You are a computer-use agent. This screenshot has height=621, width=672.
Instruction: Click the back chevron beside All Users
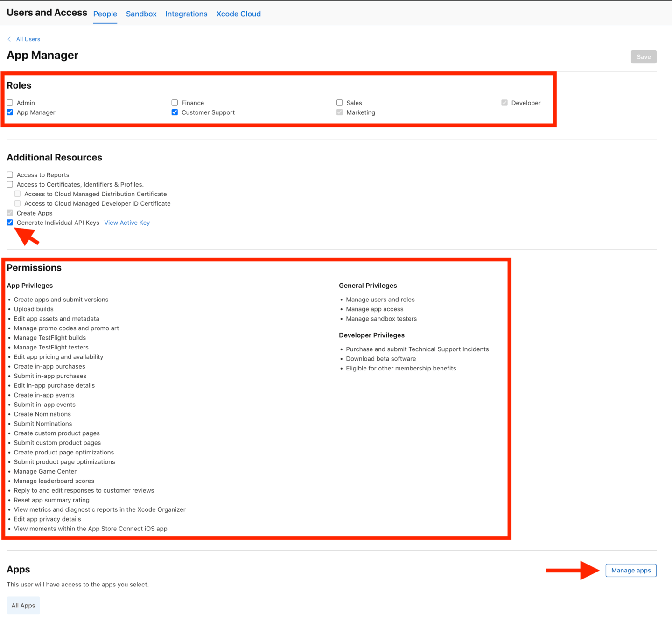pyautogui.click(x=9, y=39)
